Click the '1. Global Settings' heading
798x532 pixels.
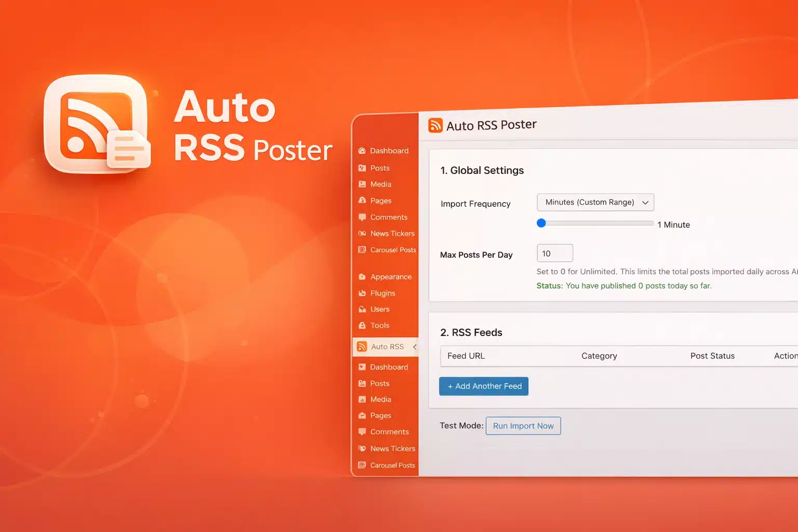click(482, 170)
